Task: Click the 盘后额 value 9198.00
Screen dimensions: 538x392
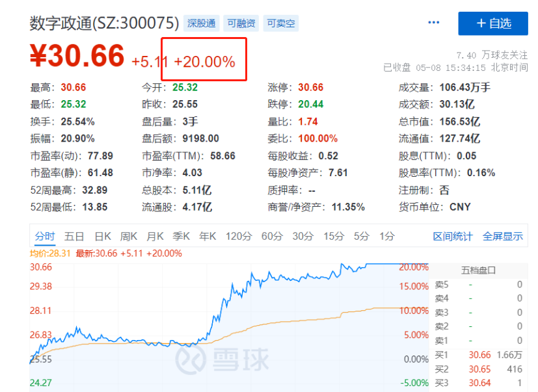Action: pyautogui.click(x=200, y=138)
